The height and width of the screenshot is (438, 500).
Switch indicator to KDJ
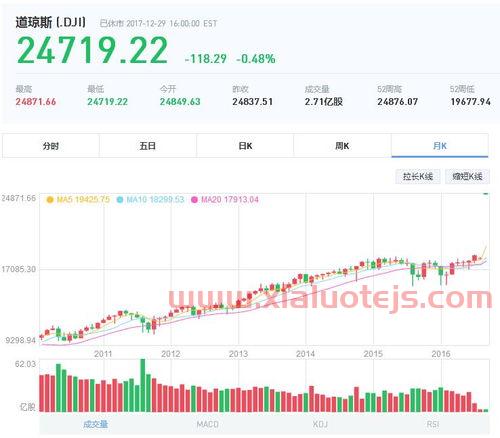point(320,424)
